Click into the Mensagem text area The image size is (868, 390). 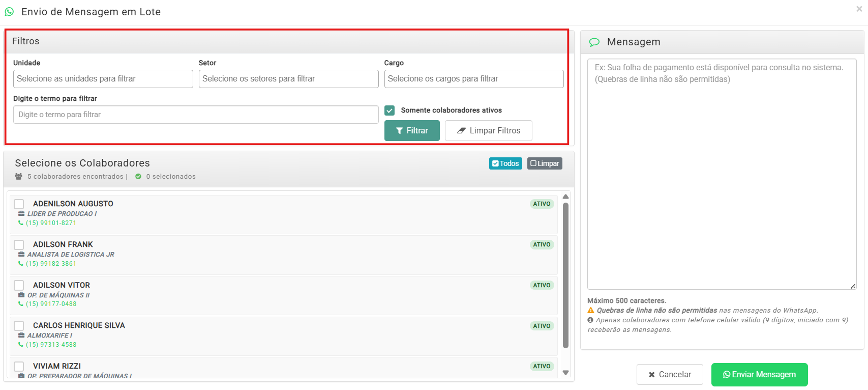pyautogui.click(x=722, y=174)
